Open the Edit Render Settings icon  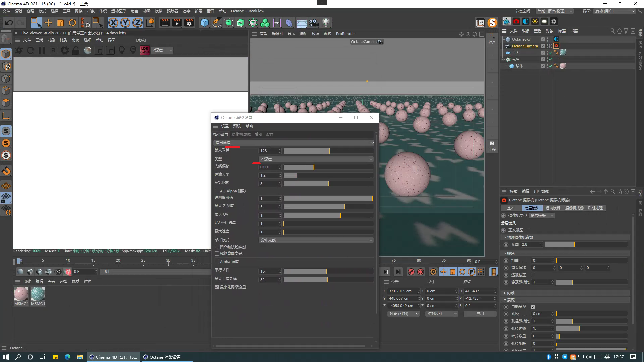[189, 23]
